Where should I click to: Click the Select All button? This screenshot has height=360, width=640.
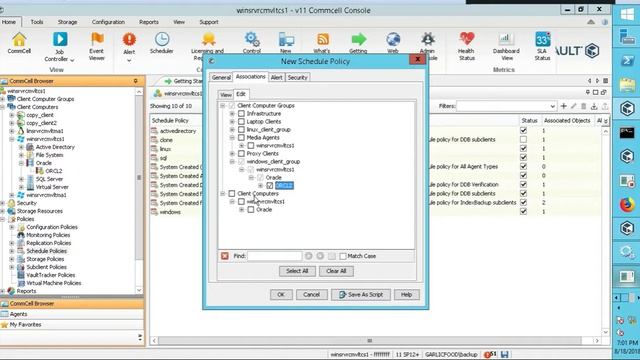pos(297,271)
